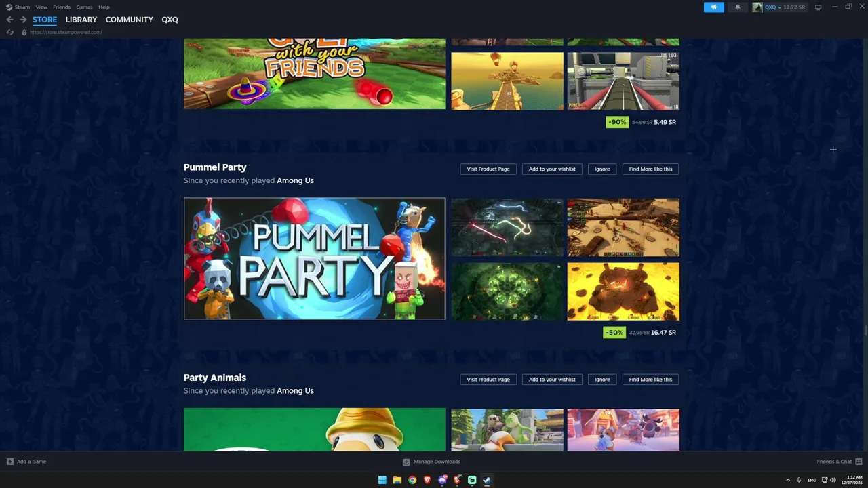Add Pummel Party to your wishlist
The height and width of the screenshot is (488, 868).
tap(552, 169)
